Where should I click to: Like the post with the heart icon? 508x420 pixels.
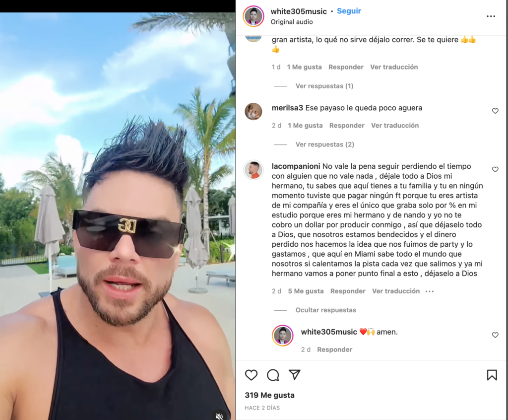pos(251,375)
